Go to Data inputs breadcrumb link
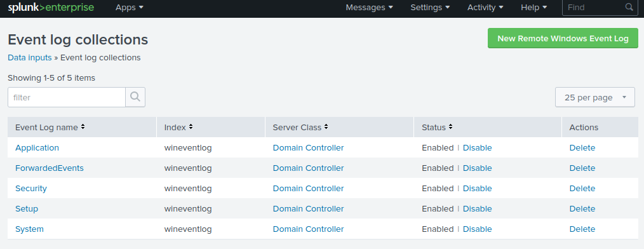 30,58
